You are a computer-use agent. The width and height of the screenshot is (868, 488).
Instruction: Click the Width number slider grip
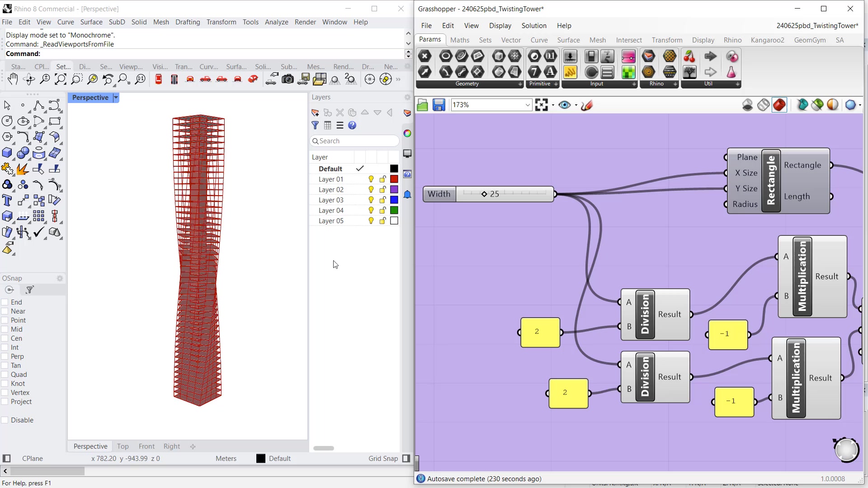[484, 194]
